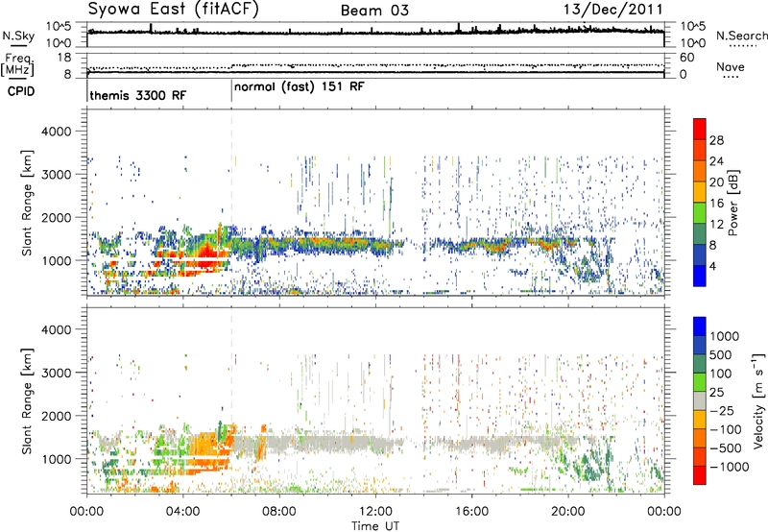Pick the red top segment of Power color bar

[x=700, y=129]
